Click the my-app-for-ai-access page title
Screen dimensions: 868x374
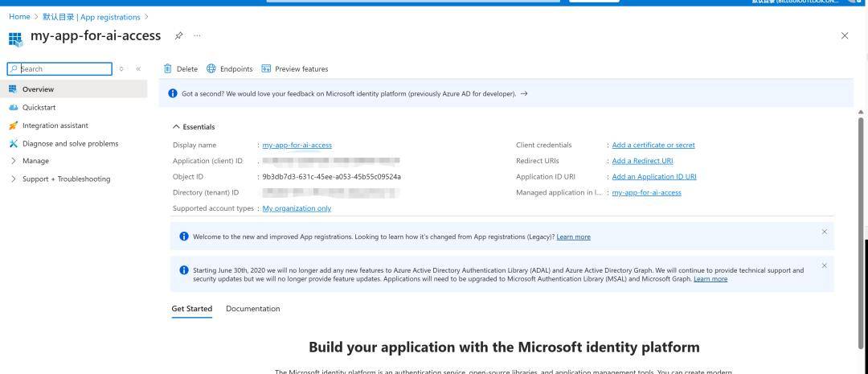tap(96, 36)
